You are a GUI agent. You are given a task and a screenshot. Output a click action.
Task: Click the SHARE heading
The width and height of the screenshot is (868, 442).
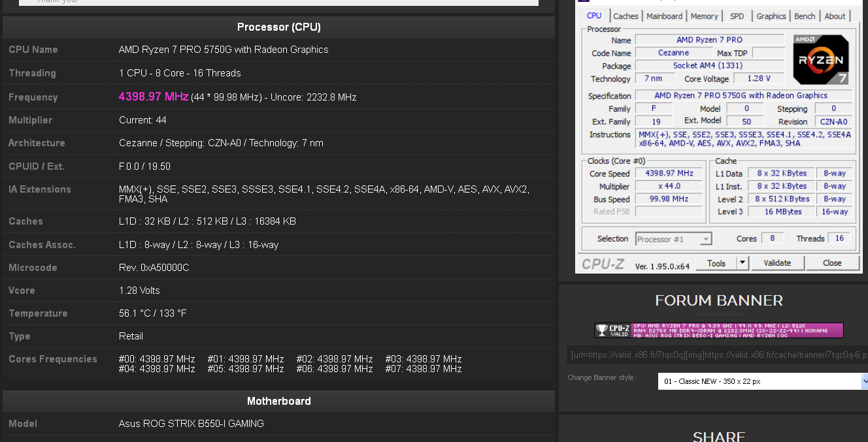click(x=719, y=436)
